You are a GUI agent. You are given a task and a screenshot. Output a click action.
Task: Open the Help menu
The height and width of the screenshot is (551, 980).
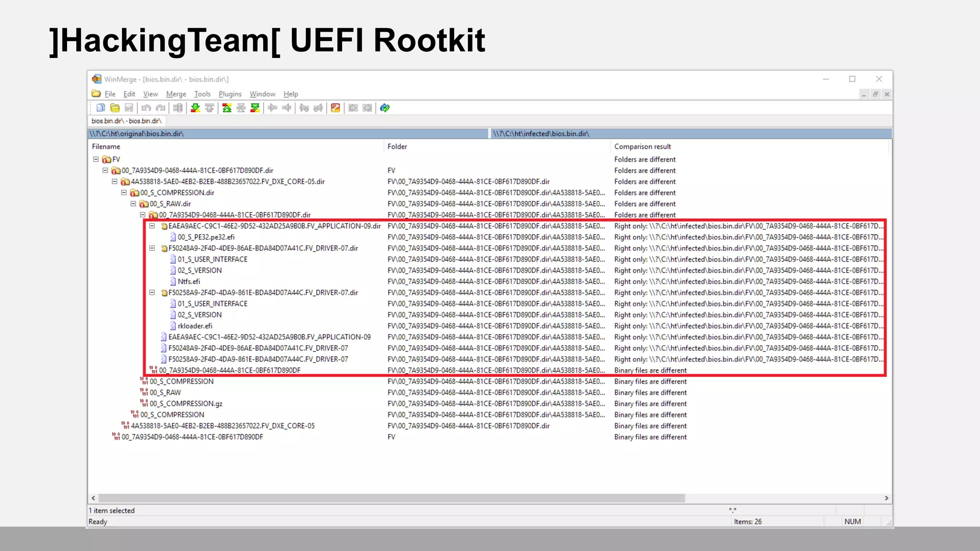tap(291, 94)
